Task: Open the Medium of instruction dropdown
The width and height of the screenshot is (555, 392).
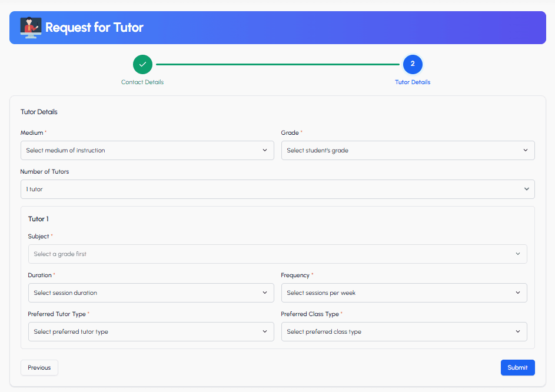Action: (147, 151)
